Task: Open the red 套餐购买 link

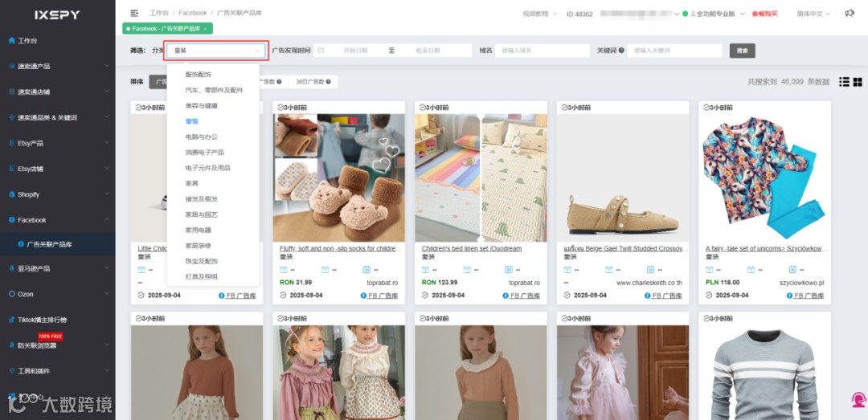Action: pos(765,14)
